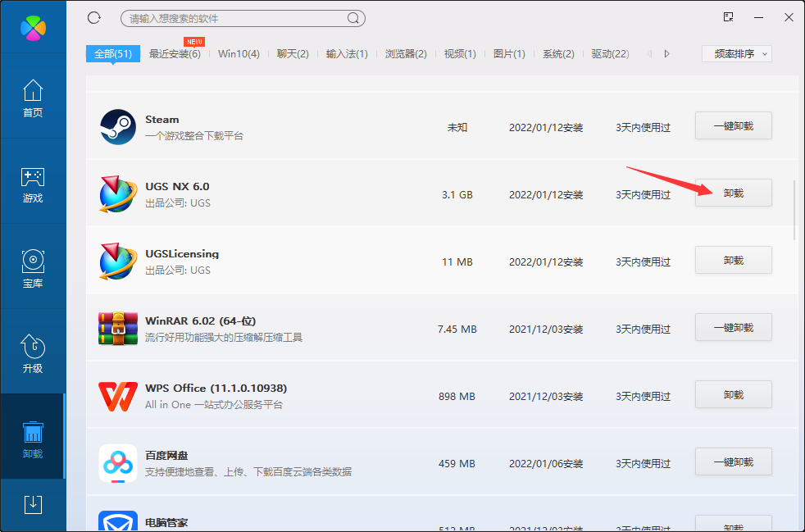Click the 一个游戏整合下载平台 description
The height and width of the screenshot is (532, 805).
click(194, 136)
